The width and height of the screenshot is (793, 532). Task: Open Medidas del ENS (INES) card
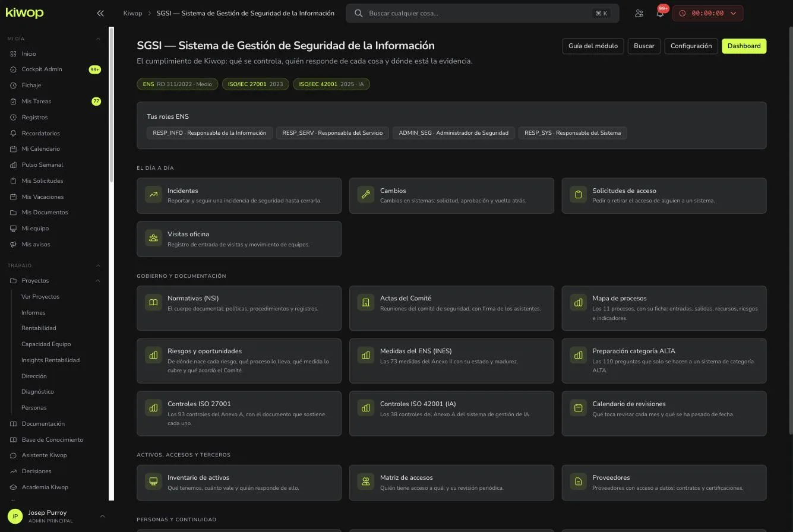tap(451, 361)
